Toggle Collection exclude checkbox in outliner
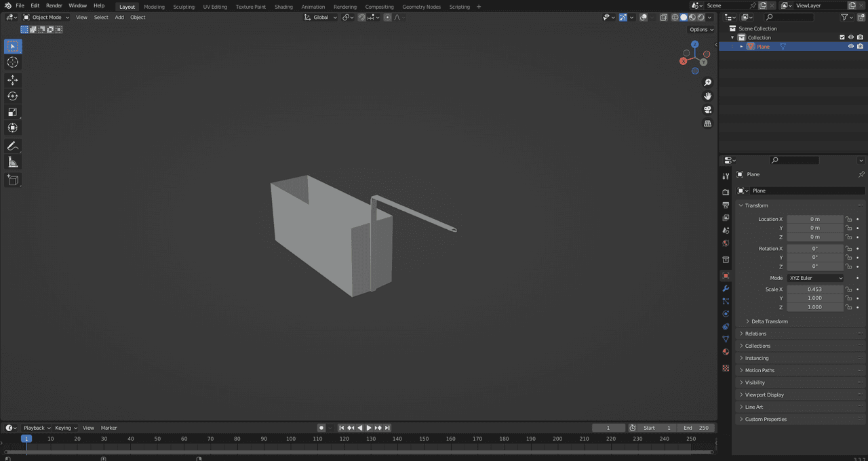868x461 pixels. pyautogui.click(x=842, y=37)
